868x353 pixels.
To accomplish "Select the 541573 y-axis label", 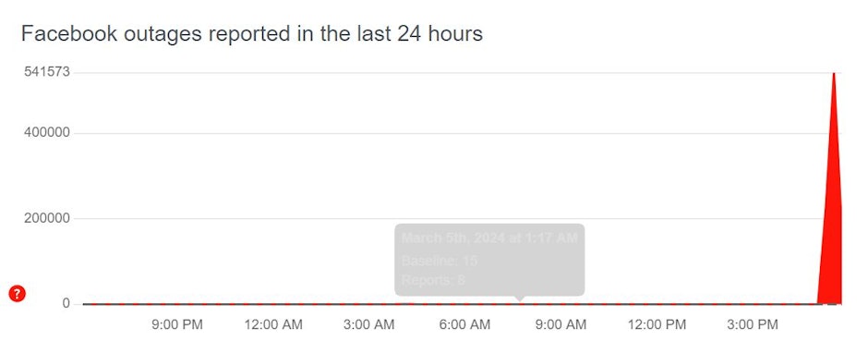I will point(46,72).
